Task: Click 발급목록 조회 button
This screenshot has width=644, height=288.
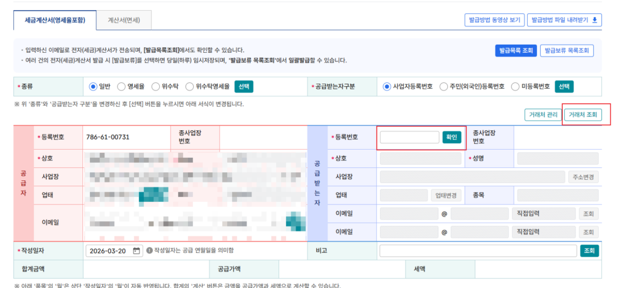Action: pos(516,50)
